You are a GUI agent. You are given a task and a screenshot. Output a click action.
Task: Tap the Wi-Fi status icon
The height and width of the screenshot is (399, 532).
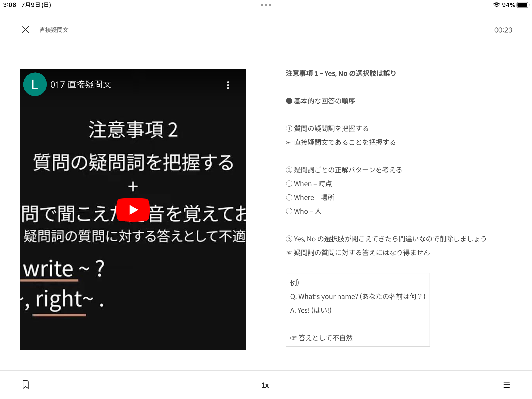click(x=496, y=5)
